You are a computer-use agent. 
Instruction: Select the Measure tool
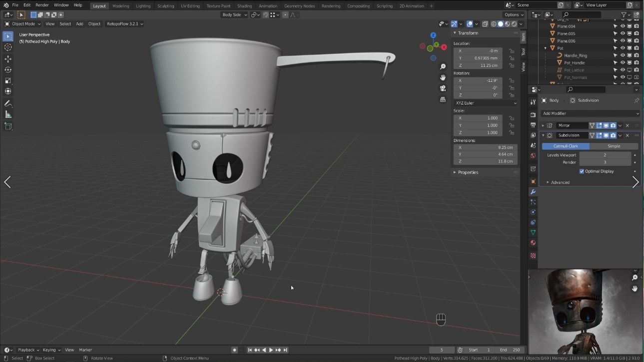click(8, 114)
